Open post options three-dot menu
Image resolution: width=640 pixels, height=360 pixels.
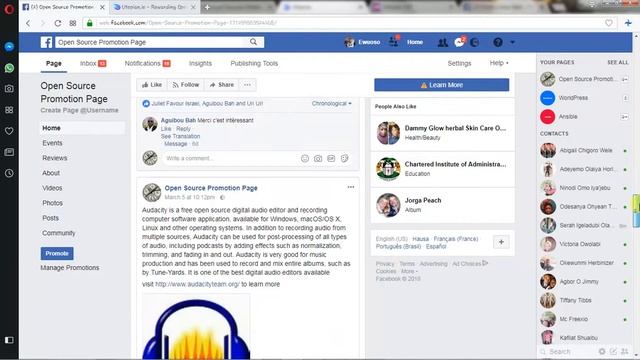[x=351, y=187]
